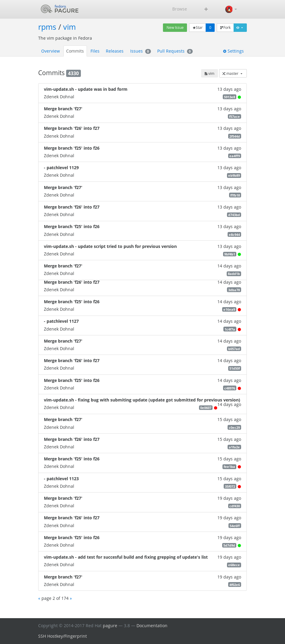Open the Documentation footer link
The width and height of the screenshot is (285, 644).
pyautogui.click(x=152, y=626)
